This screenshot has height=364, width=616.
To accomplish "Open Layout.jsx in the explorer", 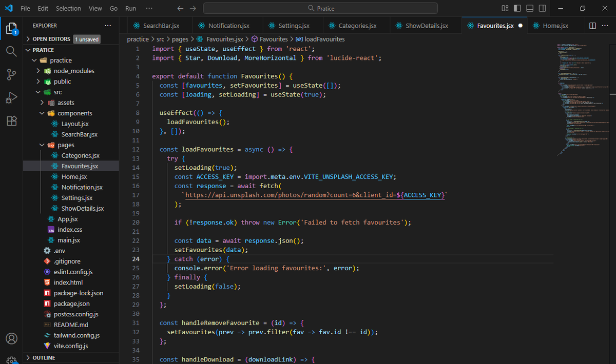I will (x=75, y=124).
